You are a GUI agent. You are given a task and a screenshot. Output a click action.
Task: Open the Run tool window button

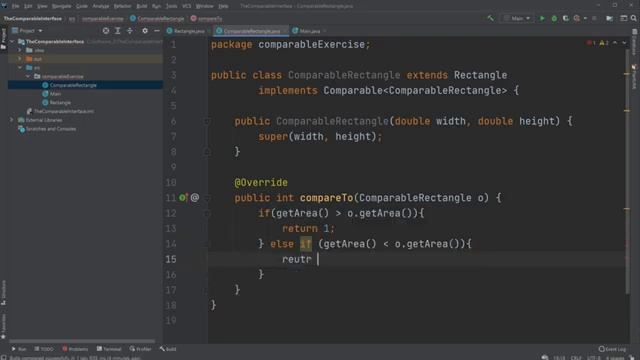click(19, 349)
